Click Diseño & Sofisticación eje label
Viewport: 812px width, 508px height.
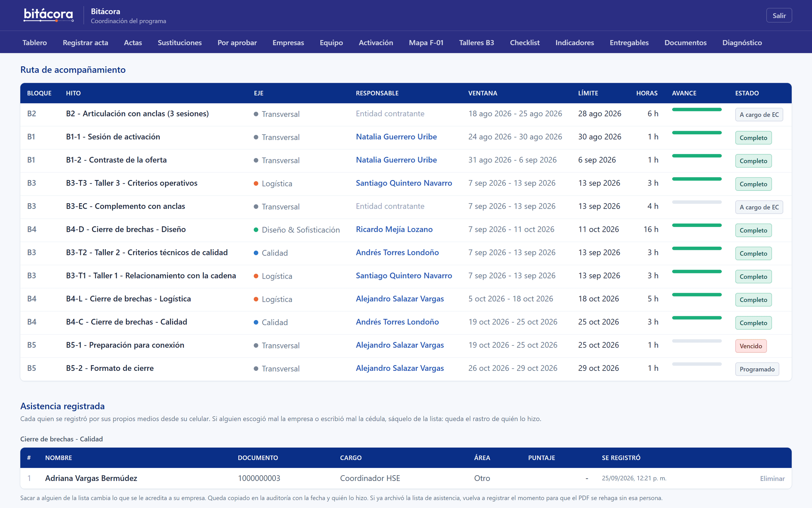[301, 230]
